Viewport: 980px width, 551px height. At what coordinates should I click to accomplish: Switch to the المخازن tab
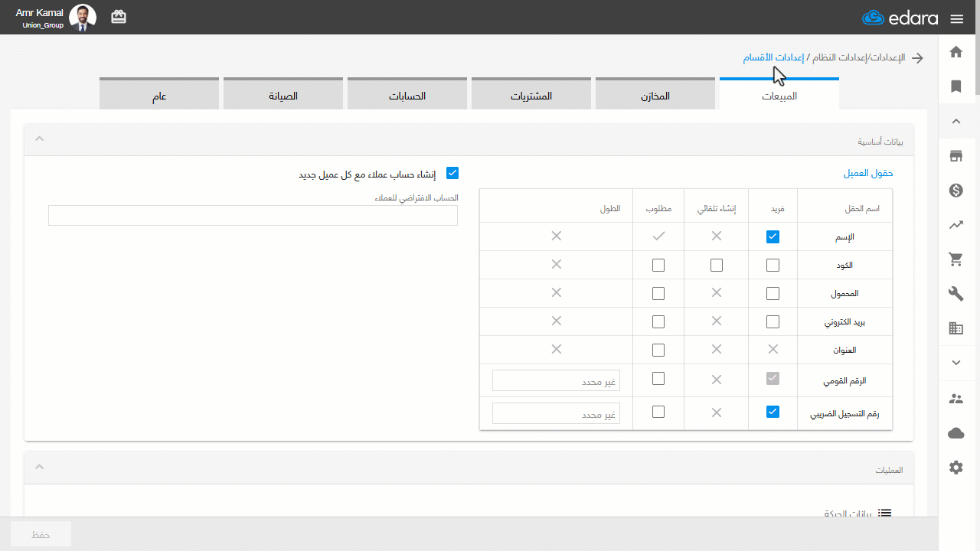[655, 94]
